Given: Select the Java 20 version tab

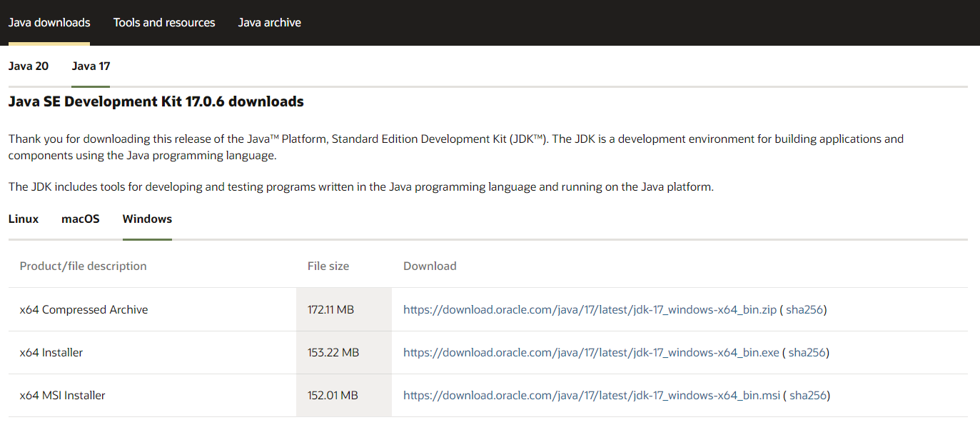Looking at the screenshot, I should pyautogui.click(x=29, y=66).
